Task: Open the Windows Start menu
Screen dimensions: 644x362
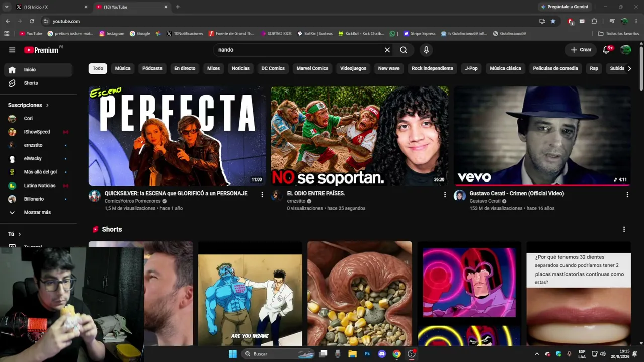Action: [x=233, y=354]
